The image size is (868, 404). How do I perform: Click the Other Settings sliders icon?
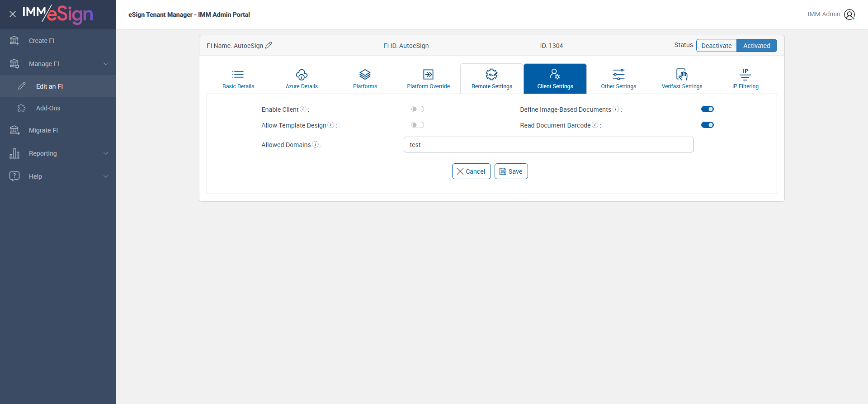(618, 74)
